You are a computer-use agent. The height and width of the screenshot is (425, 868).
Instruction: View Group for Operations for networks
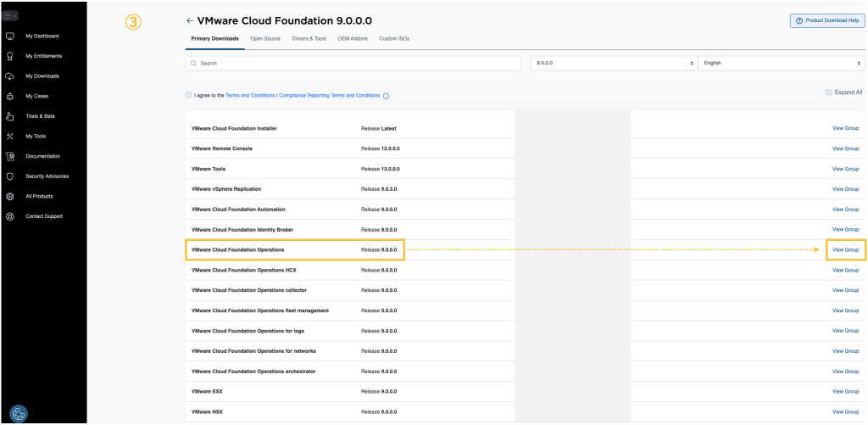point(845,351)
